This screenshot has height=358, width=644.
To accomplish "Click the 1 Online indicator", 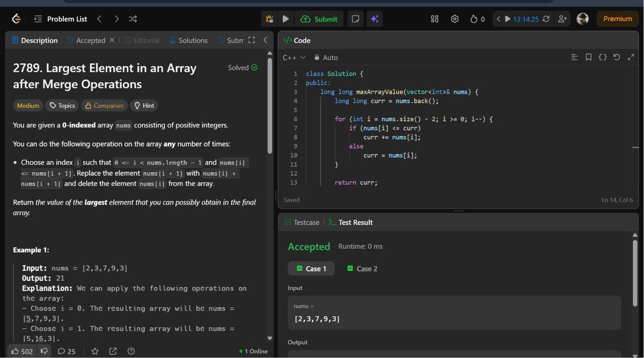I will (x=253, y=352).
